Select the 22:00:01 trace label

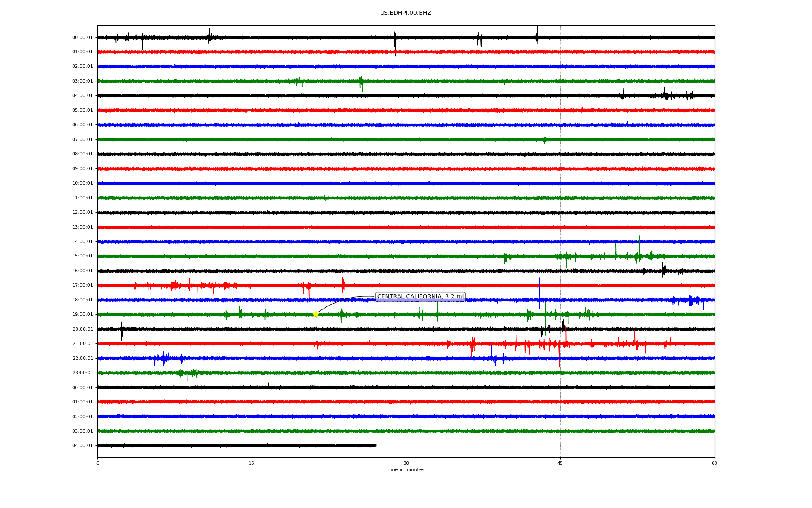(82, 359)
